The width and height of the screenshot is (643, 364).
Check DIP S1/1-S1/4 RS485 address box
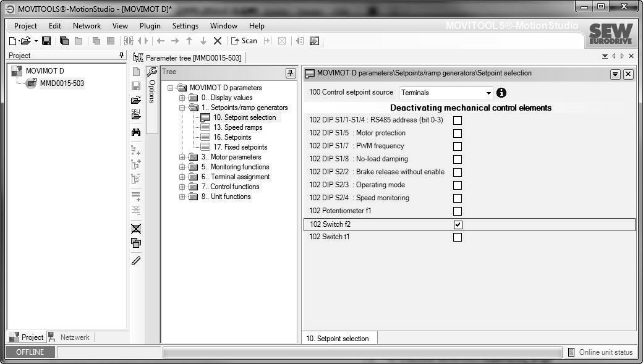click(458, 121)
